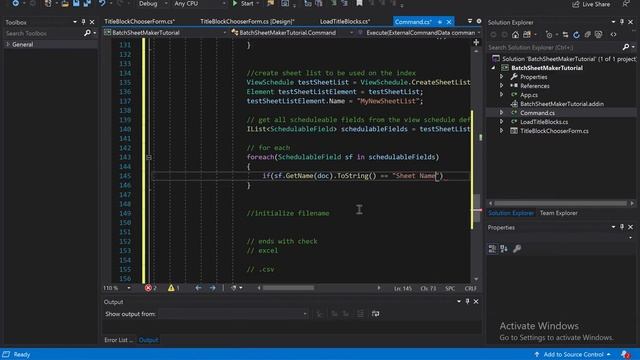The image size is (640, 360).
Task: Click the error count indicator
Action: [x=151, y=288]
